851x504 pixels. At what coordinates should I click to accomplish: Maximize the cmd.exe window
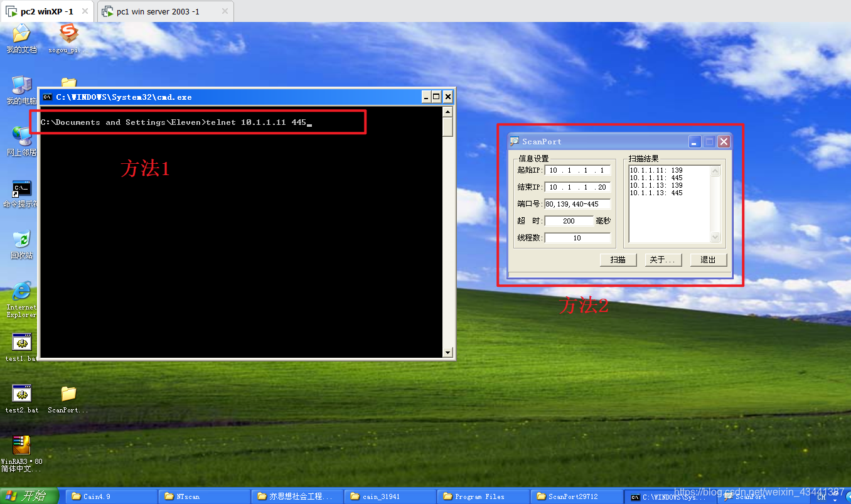click(x=436, y=97)
